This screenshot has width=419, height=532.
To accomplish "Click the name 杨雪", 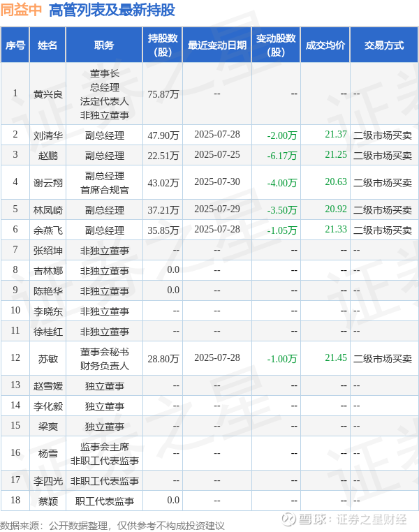I will tap(48, 454).
